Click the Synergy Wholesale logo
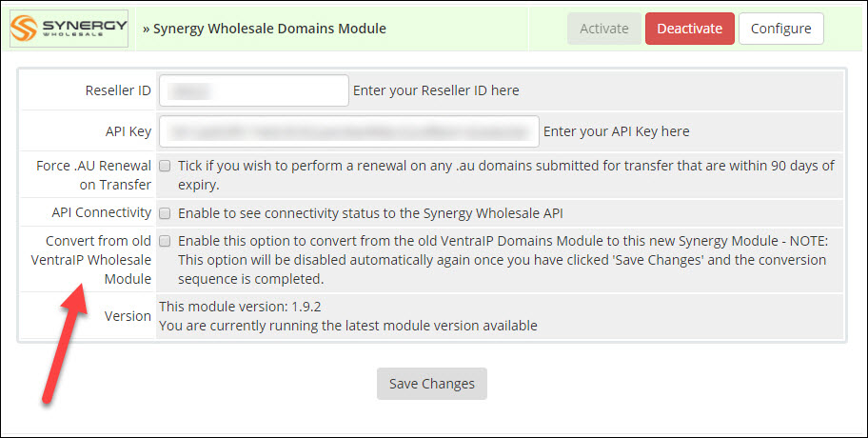The height and width of the screenshot is (438, 868). (69, 30)
